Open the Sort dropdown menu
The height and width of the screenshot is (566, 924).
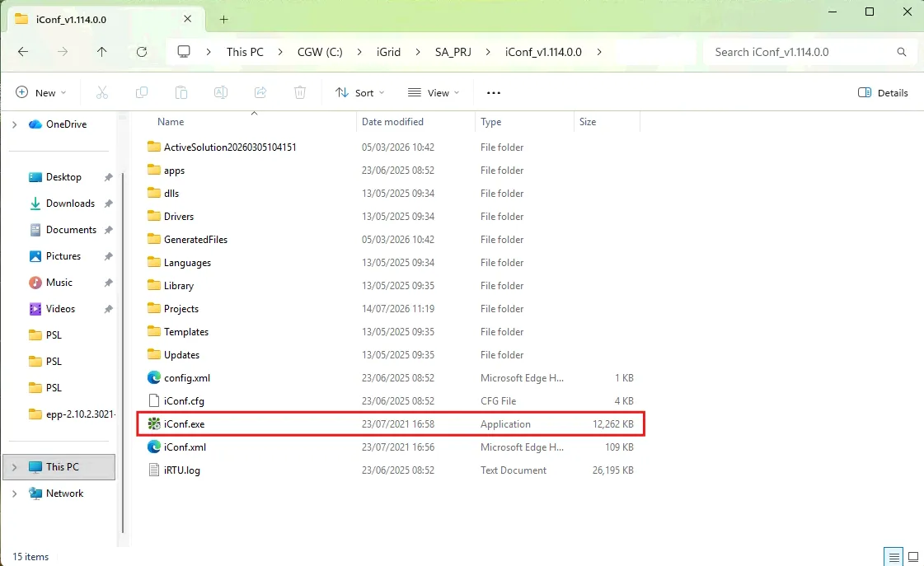359,92
